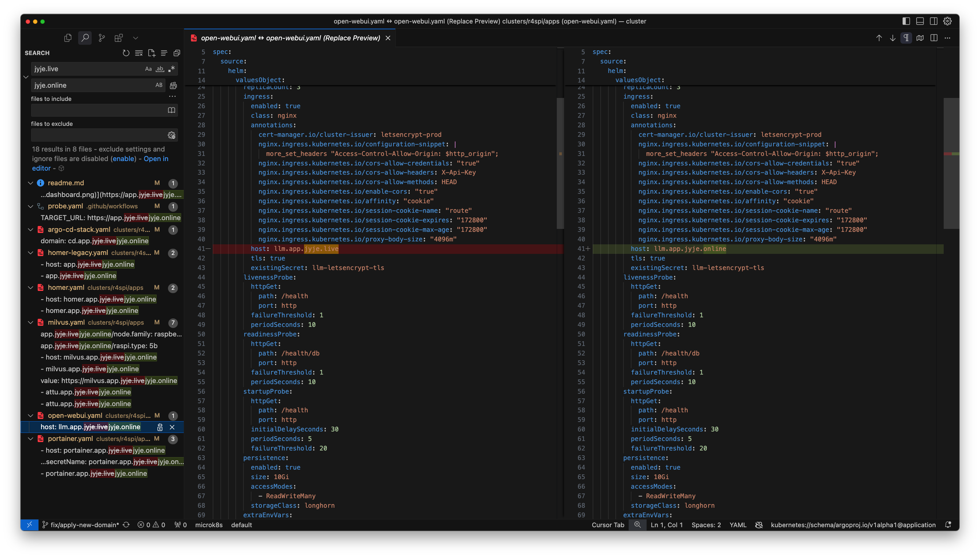
Task: Collapse portainer.yaml search results
Action: point(31,438)
